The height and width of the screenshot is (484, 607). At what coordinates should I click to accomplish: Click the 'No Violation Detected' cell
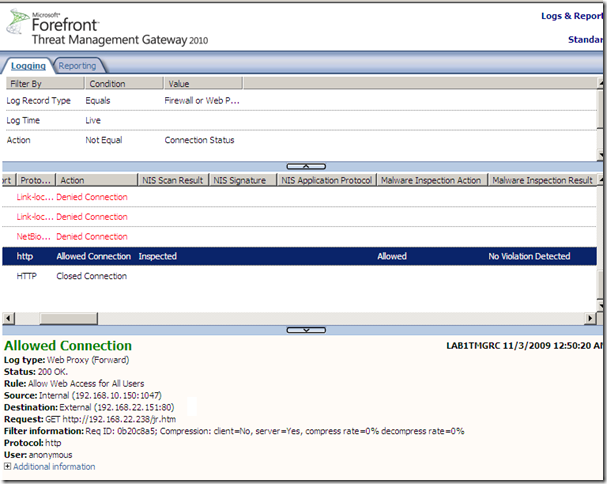coord(529,256)
